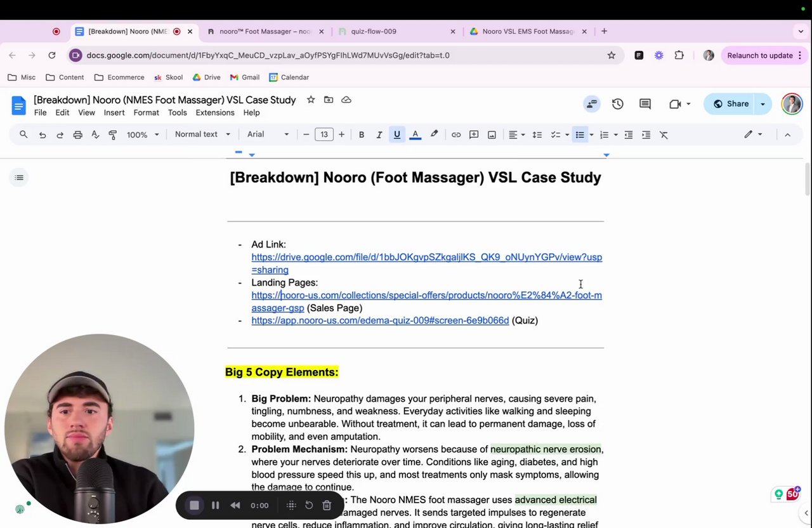Show all comments
Screen dimensions: 812x528
click(x=645, y=104)
